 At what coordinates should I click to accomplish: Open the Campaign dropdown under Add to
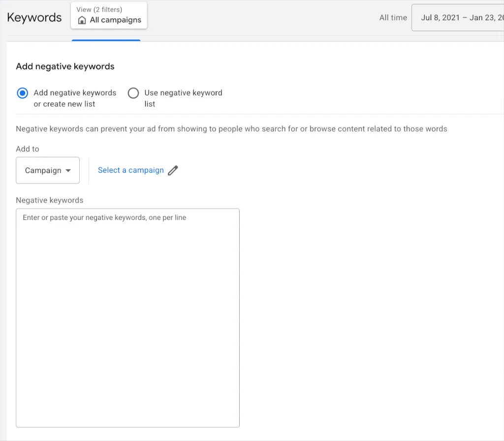click(x=47, y=170)
